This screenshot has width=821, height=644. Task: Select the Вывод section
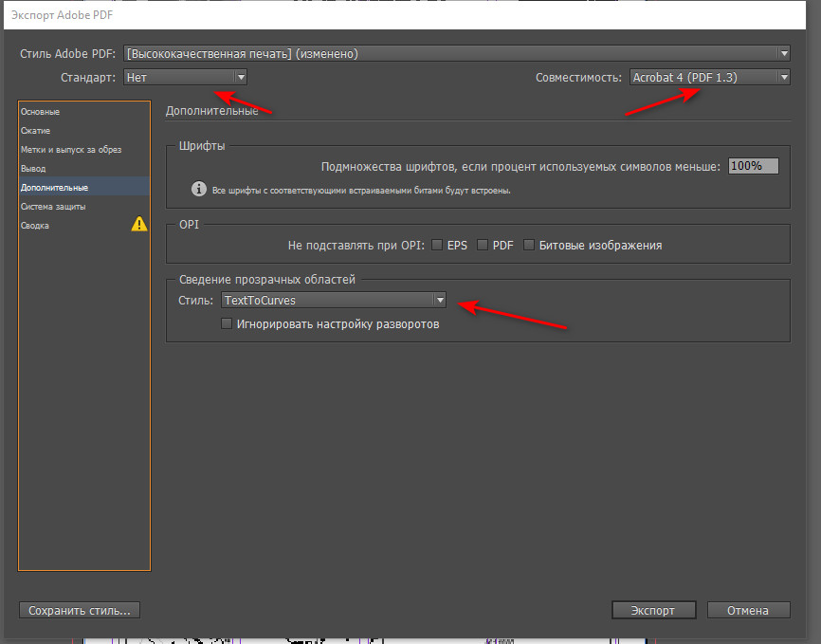pyautogui.click(x=84, y=168)
